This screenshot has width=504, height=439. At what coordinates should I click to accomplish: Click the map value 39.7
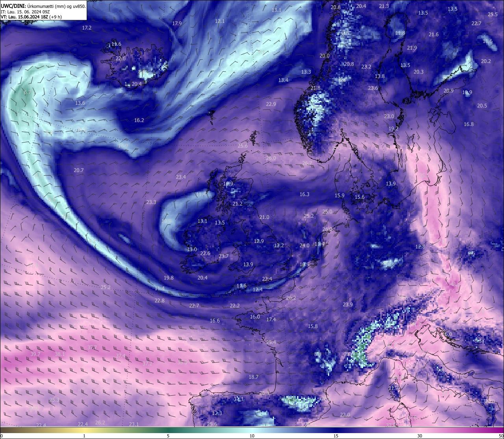point(35,354)
